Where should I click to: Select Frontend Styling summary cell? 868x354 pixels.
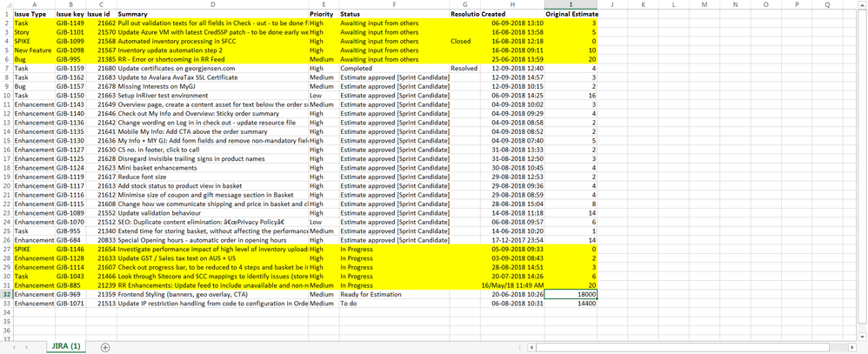pos(212,295)
